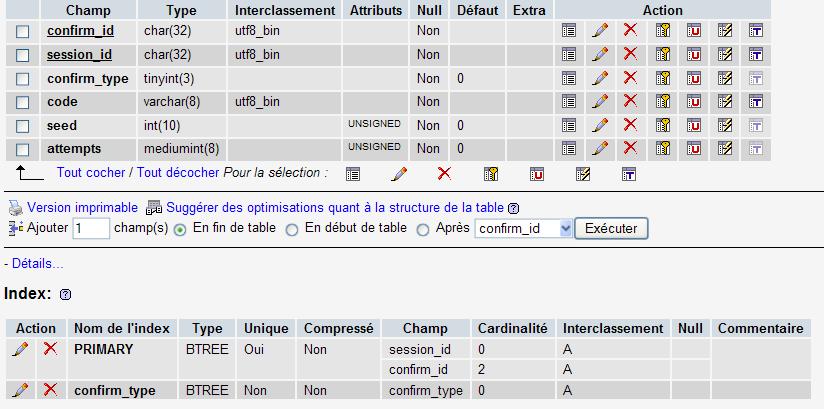
Task: Tick the checkbox next to seed
Action: point(23,126)
